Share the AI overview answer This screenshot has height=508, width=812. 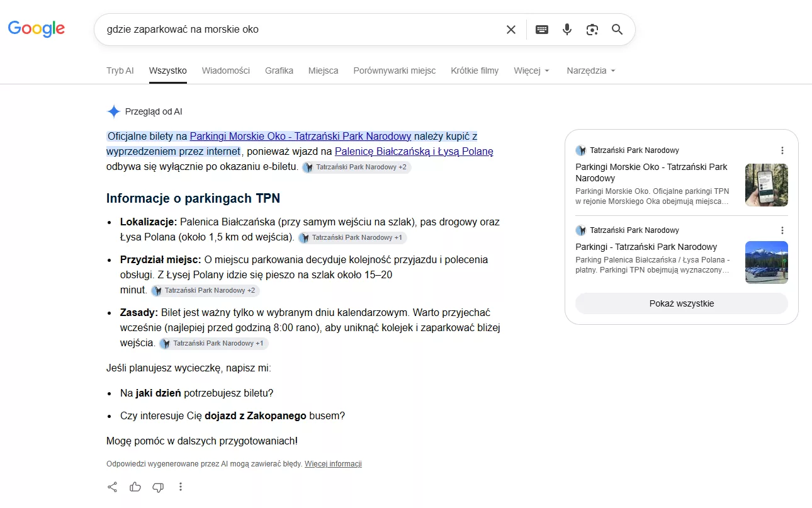pos(112,487)
